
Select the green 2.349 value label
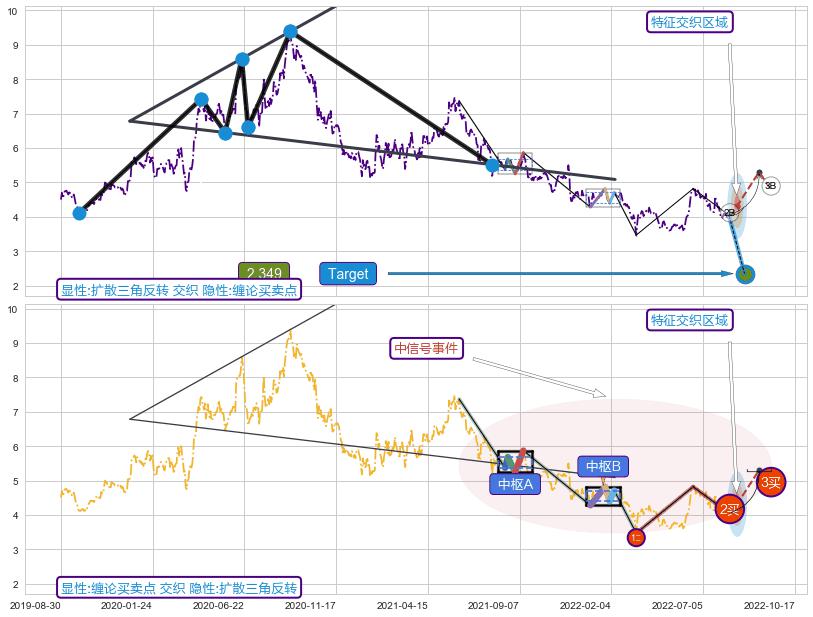point(263,274)
